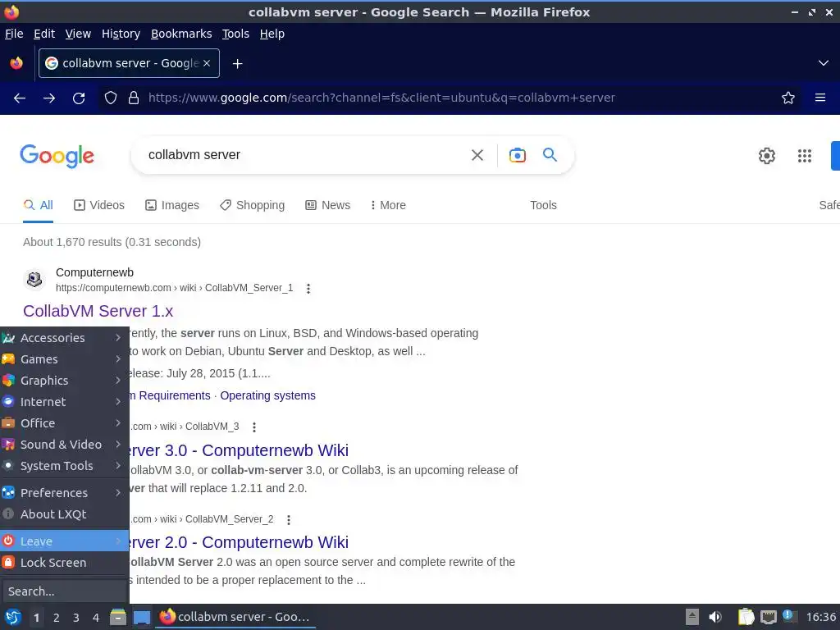Click into the Google search query field
Viewport: 840px width, 630px height.
[303, 155]
